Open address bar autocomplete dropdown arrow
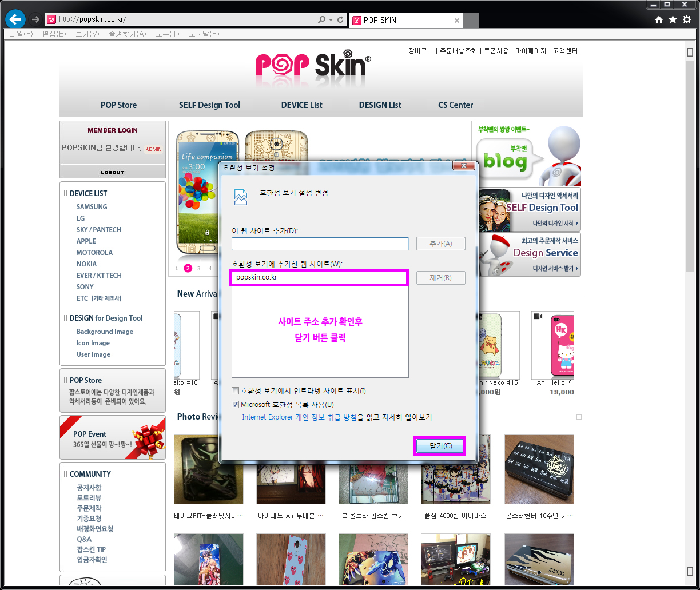700x590 pixels. 331,20
